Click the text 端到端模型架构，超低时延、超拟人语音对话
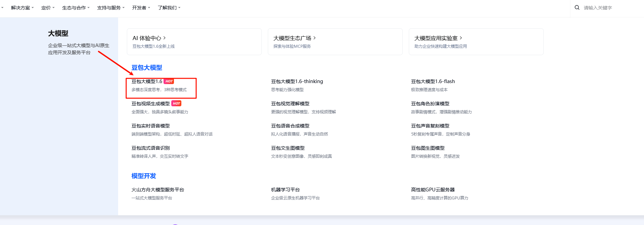 [172, 134]
